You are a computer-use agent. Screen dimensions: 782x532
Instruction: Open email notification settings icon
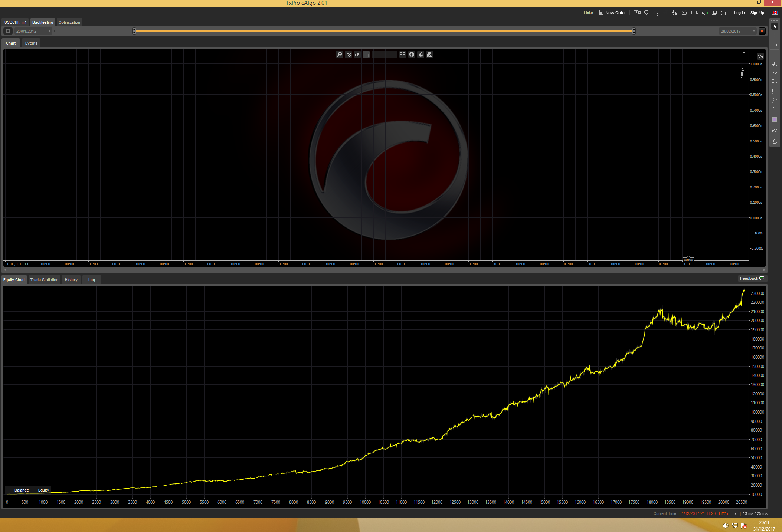(x=694, y=13)
